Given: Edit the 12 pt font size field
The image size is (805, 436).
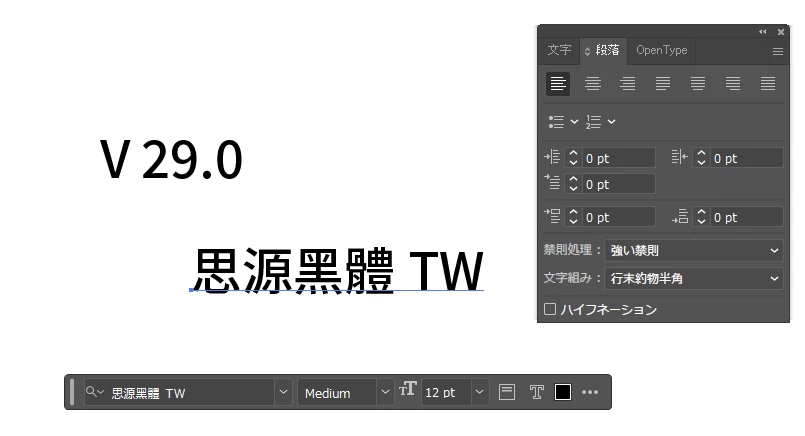Looking at the screenshot, I should point(446,393).
